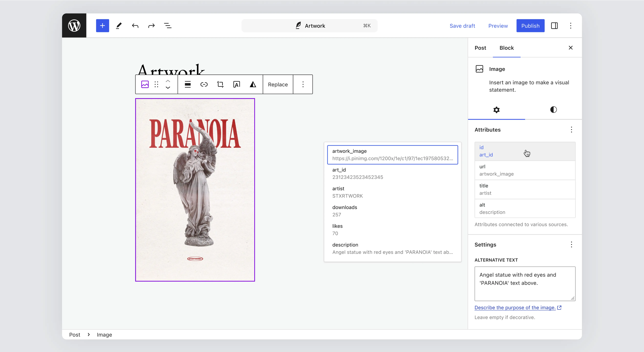Click Image in the breadcrumb
Screen dimensions: 644x352
(104, 335)
